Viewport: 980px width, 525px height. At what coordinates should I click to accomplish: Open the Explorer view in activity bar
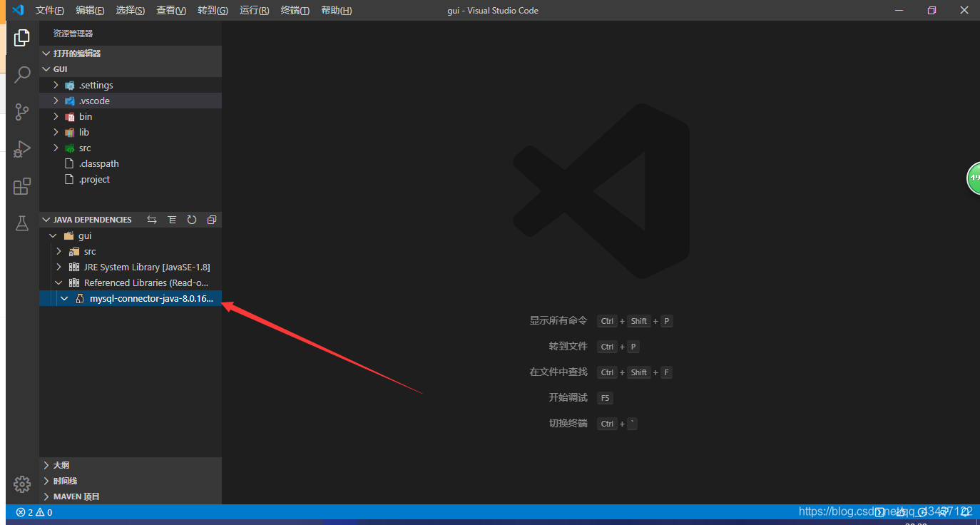click(22, 38)
